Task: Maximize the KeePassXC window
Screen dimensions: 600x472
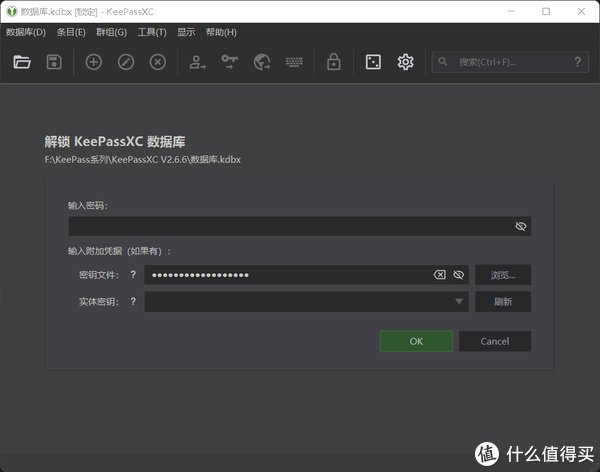Action: point(546,11)
